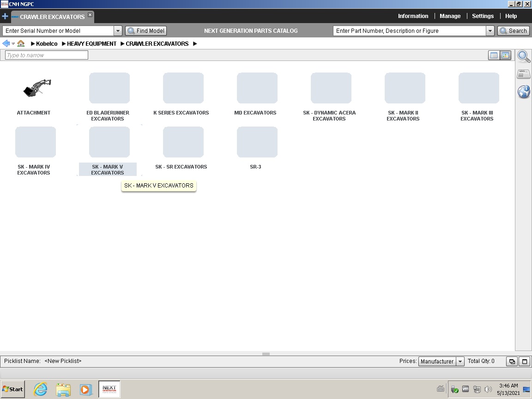Viewport: 532px width, 399px height.
Task: Open SK - MARK V EXCAVATORS category
Action: [109, 142]
